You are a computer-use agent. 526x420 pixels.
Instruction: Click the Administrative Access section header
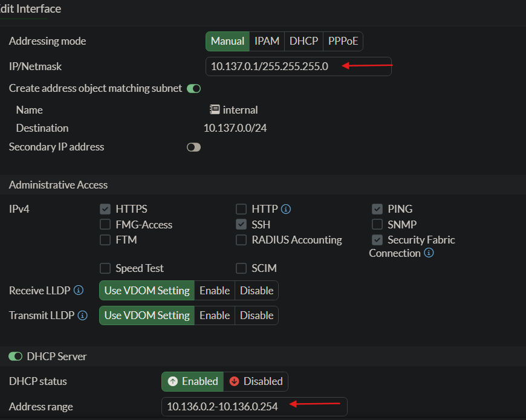(x=58, y=185)
